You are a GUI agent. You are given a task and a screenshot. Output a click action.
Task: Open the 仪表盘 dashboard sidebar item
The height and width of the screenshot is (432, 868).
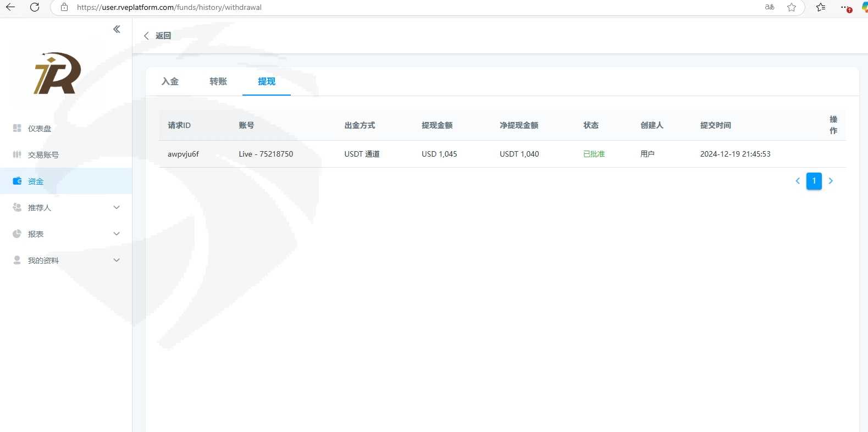tap(39, 129)
